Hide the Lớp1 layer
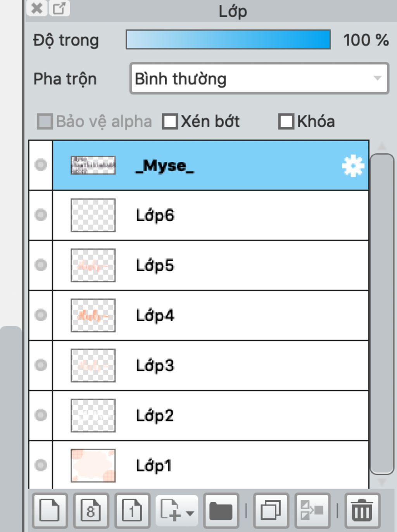 coord(41,465)
